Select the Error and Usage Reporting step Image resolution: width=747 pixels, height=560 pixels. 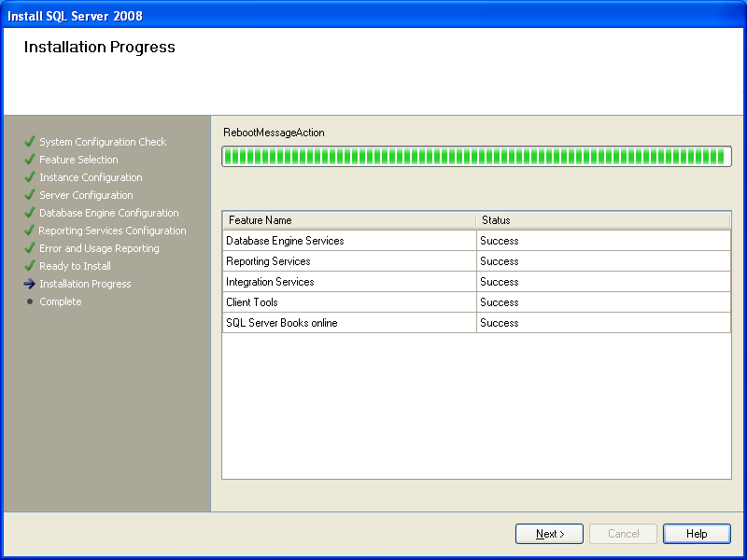pos(99,248)
